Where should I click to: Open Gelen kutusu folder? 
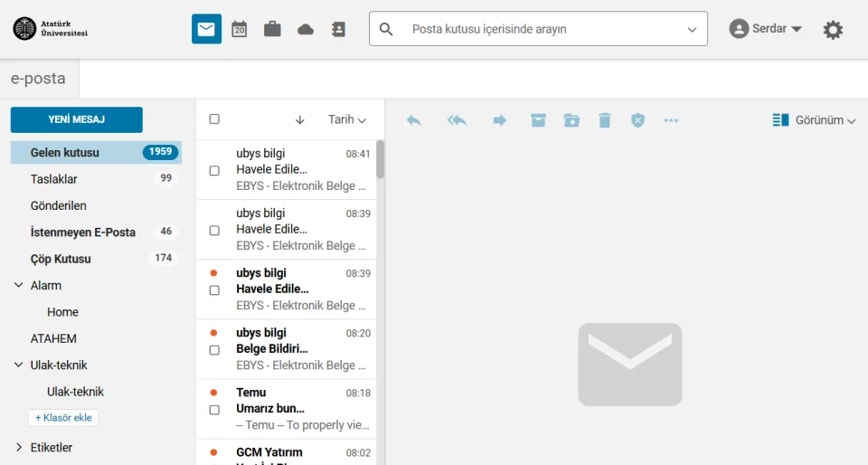[97, 152]
